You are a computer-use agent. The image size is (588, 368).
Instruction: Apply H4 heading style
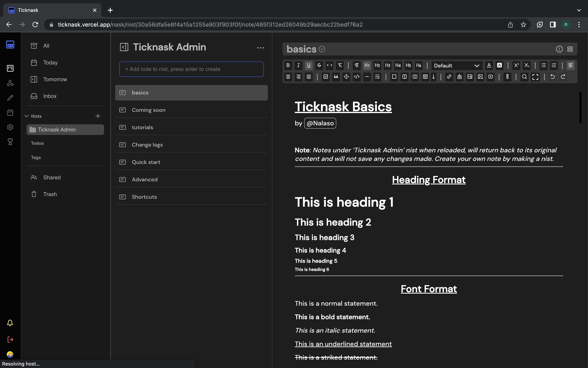click(398, 65)
